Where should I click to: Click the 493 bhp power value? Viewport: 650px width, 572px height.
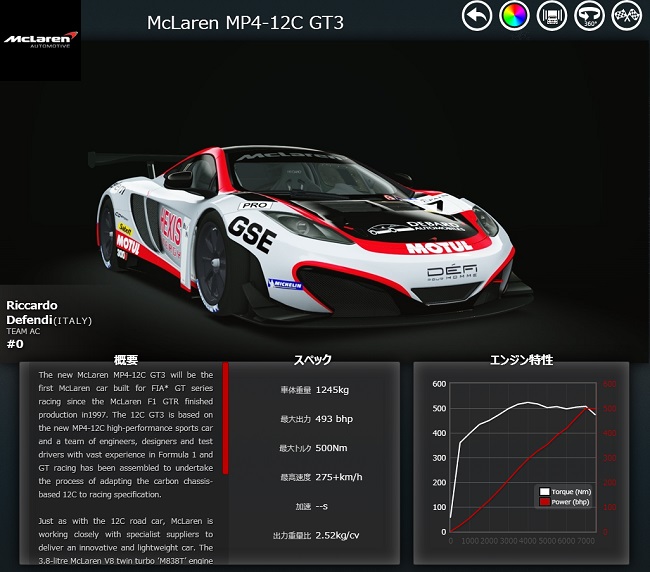point(334,419)
